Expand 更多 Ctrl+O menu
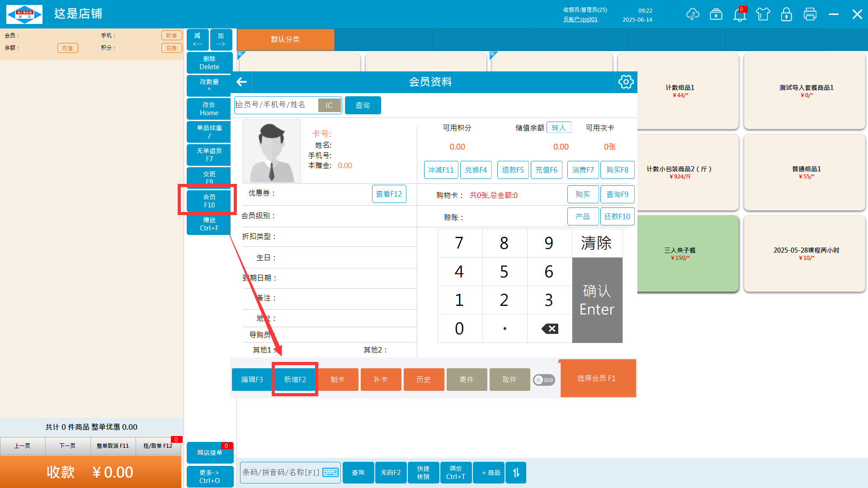This screenshot has height=488, width=868. coord(209,476)
